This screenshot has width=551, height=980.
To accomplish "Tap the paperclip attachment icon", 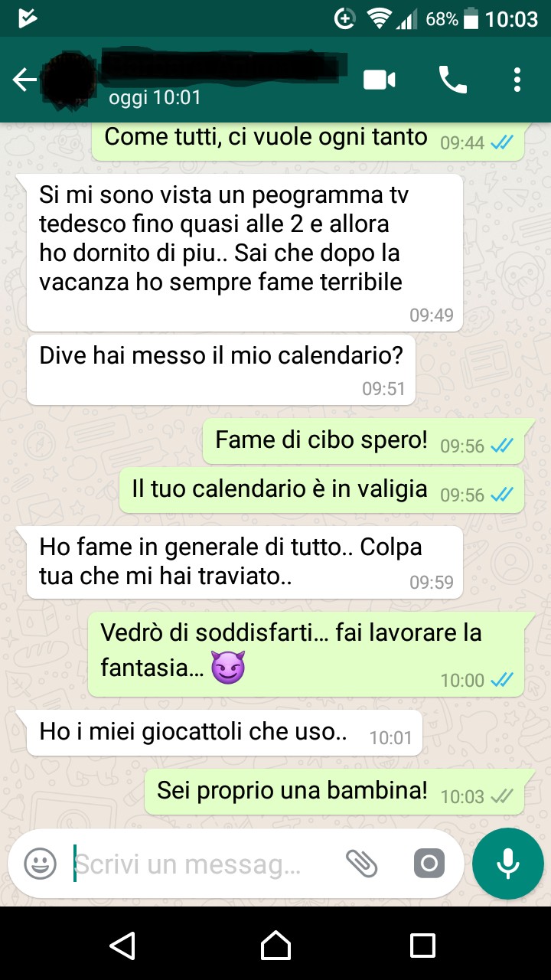I will pyautogui.click(x=361, y=864).
